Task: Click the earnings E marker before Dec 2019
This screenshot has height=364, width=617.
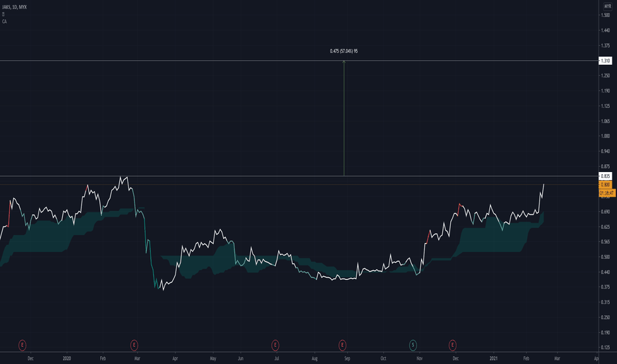Action: pos(23,345)
